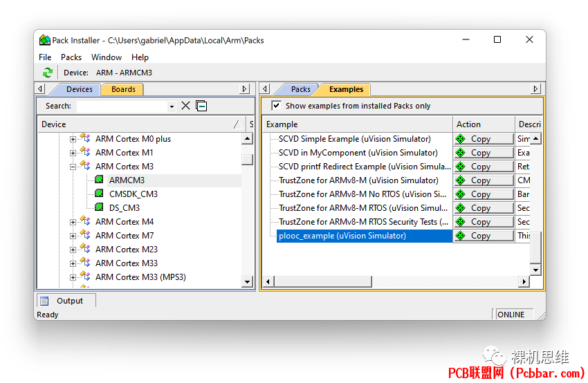Select the ARMCM3 device entry
This screenshot has height=383, width=588.
pyautogui.click(x=127, y=180)
